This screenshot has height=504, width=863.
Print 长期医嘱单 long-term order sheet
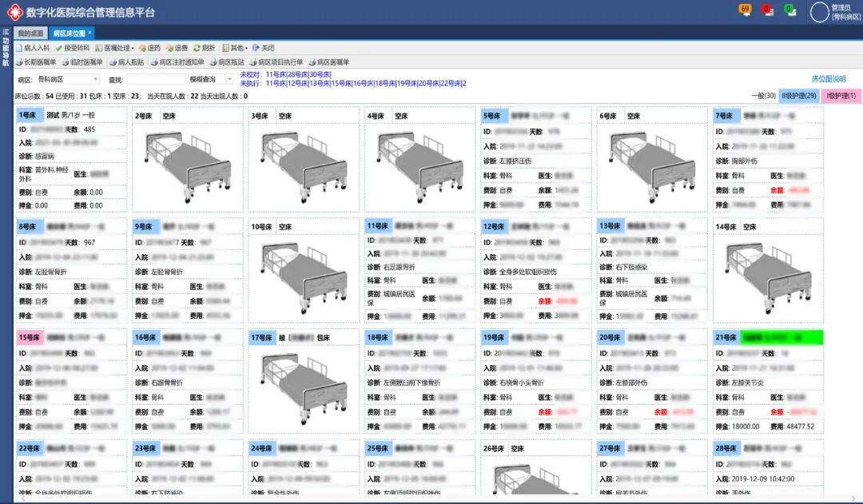[36, 62]
